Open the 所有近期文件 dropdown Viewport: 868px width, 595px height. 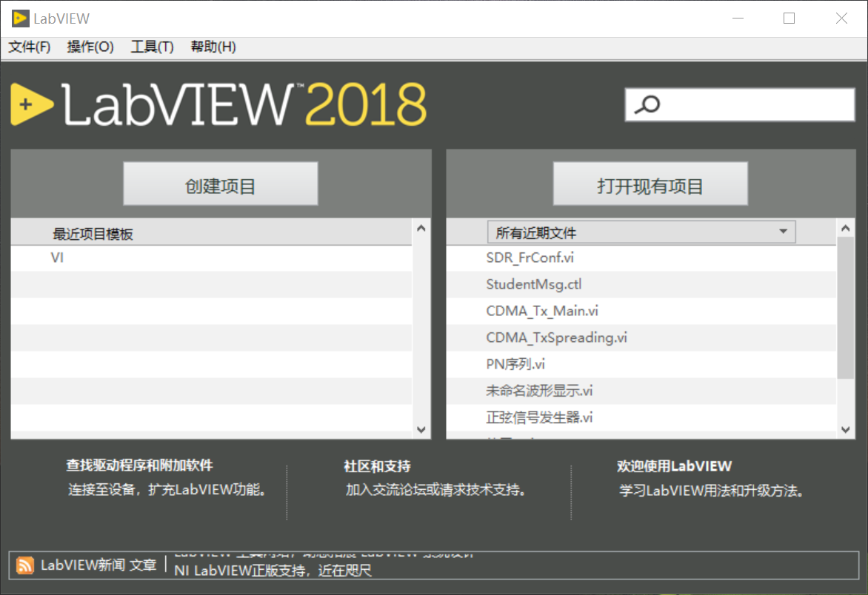641,232
